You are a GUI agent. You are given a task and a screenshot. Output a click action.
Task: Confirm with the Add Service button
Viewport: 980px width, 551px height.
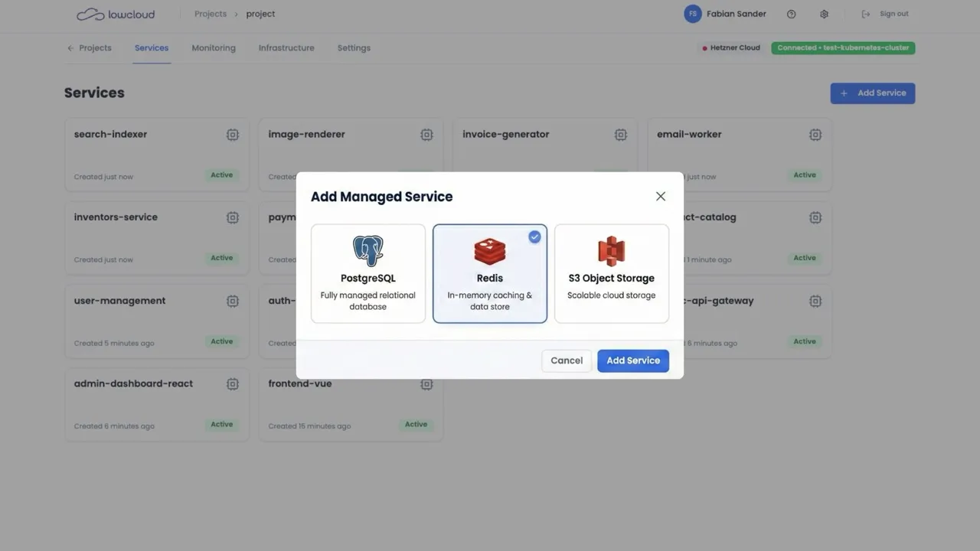pyautogui.click(x=633, y=360)
